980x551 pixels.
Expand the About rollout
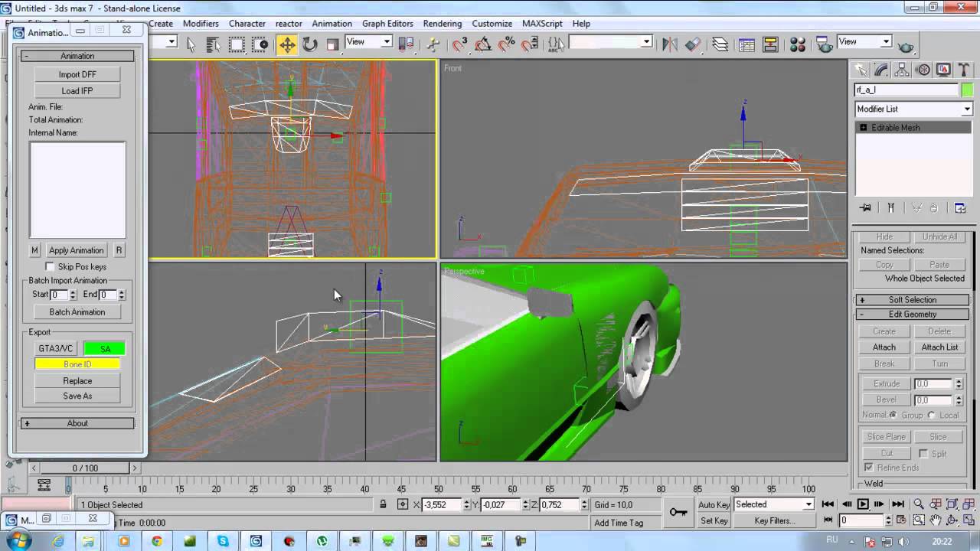coord(77,423)
